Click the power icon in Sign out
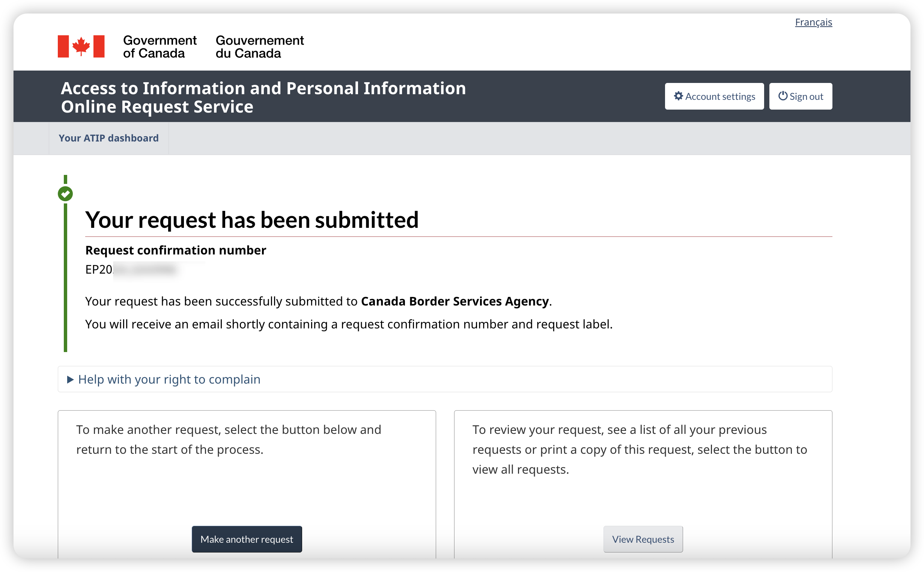The image size is (924, 572). [x=783, y=96]
